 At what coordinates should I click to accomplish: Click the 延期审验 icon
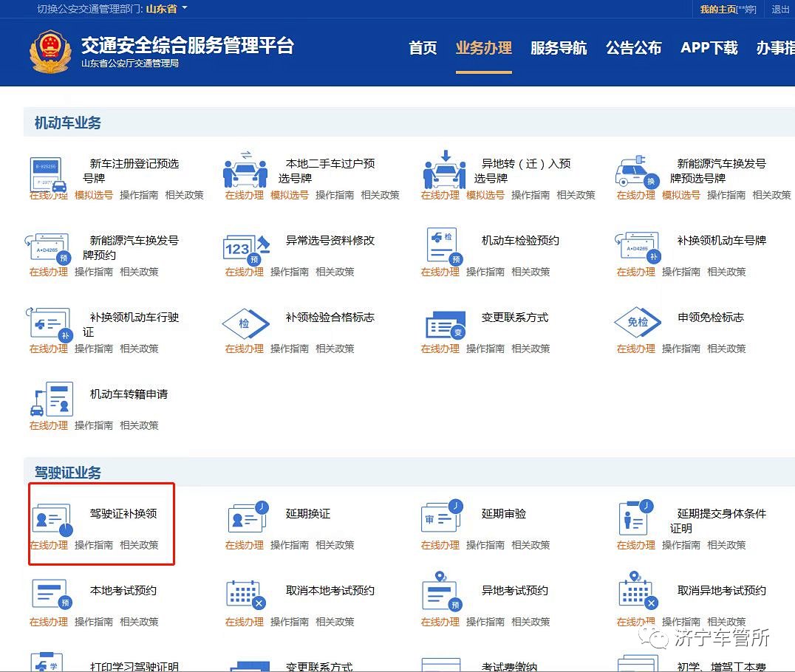[442, 518]
